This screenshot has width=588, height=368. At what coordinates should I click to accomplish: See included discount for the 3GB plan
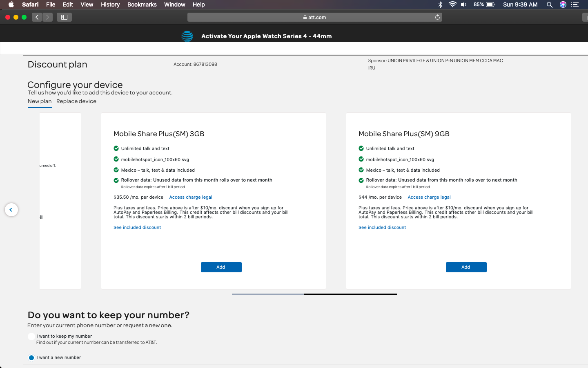point(137,227)
